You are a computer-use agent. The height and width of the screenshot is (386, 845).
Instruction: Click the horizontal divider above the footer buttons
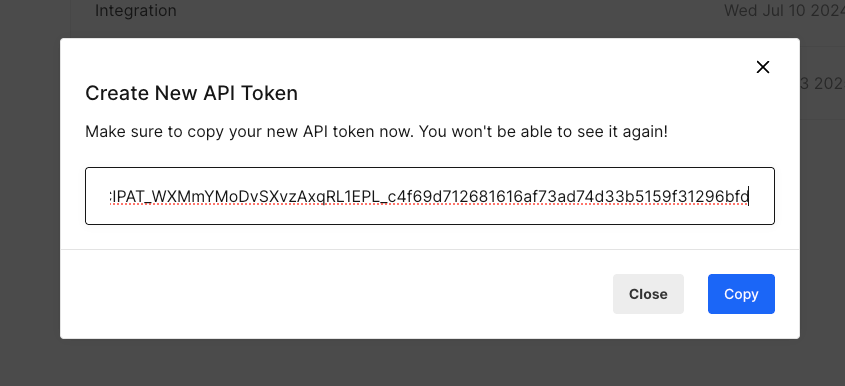click(x=430, y=250)
